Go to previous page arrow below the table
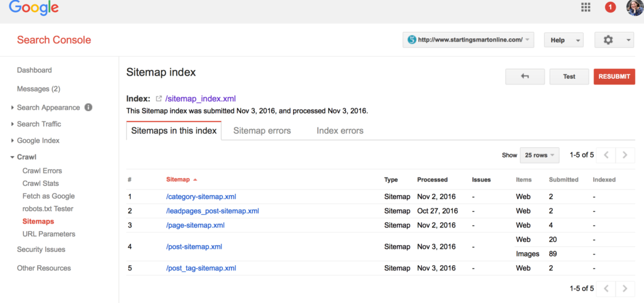 [606, 289]
